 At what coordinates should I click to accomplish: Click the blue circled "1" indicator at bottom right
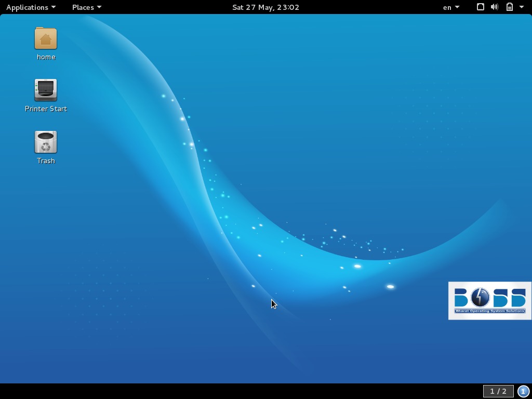click(524, 391)
